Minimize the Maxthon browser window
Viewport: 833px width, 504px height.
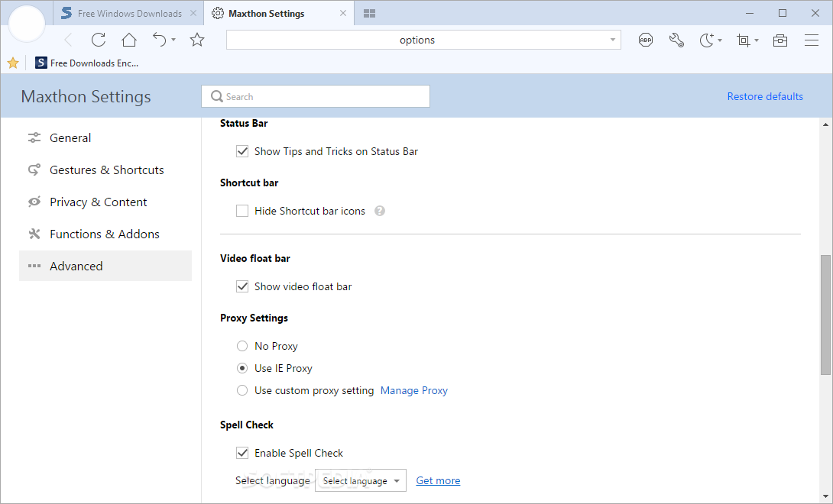click(750, 13)
